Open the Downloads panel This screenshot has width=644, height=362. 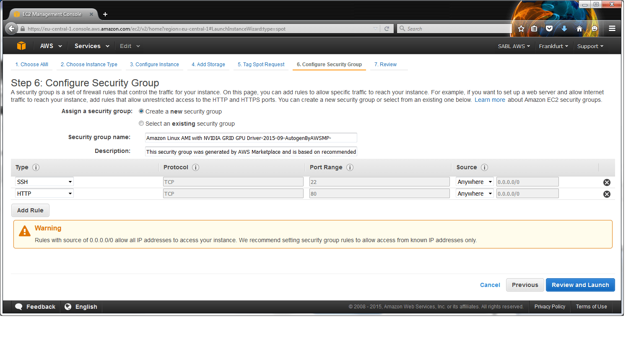(564, 28)
